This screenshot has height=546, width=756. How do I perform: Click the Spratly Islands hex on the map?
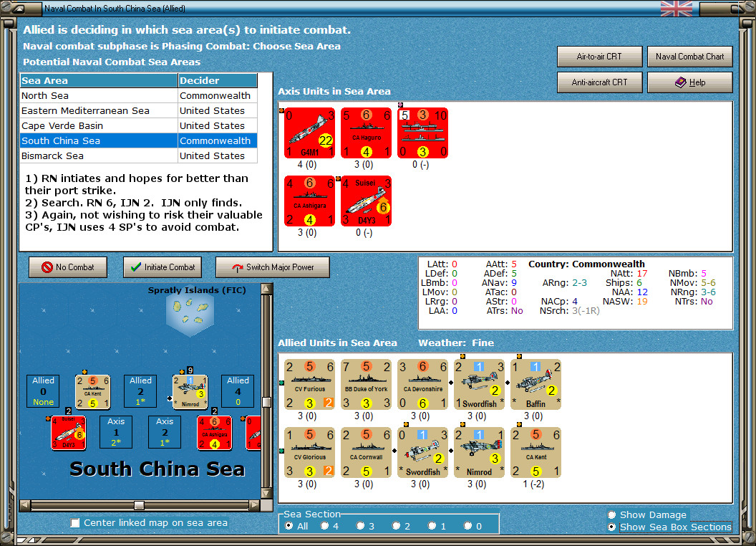click(190, 315)
